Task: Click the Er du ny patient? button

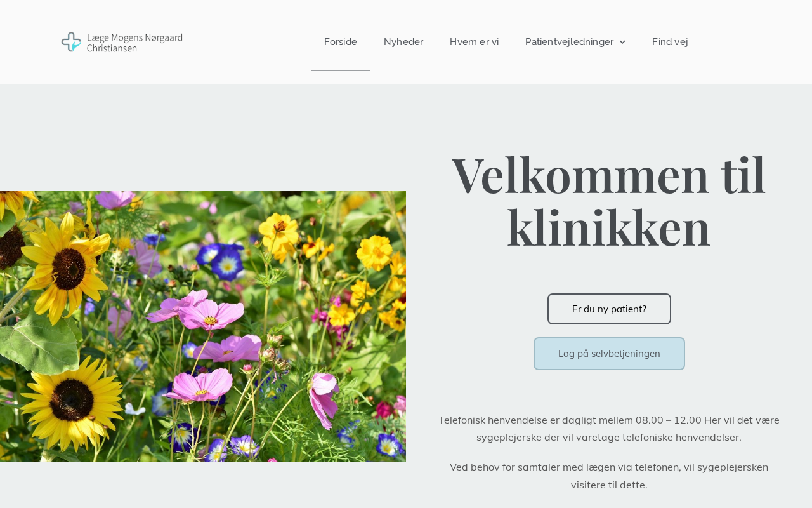Action: [x=609, y=309]
